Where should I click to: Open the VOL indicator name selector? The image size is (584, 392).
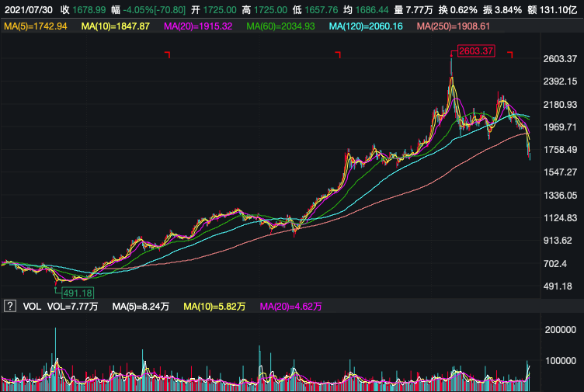32,307
